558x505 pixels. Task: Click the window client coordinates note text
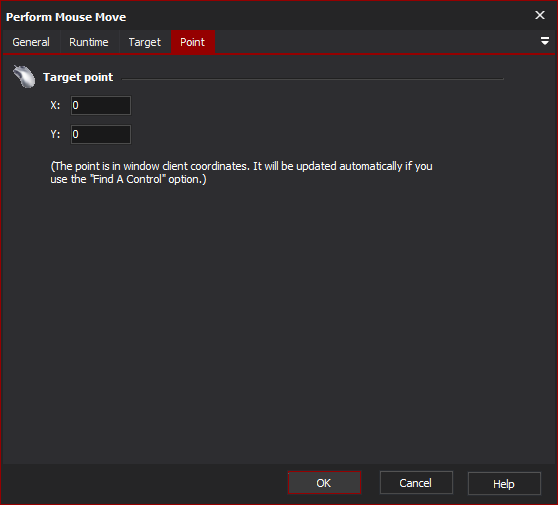coord(241,173)
